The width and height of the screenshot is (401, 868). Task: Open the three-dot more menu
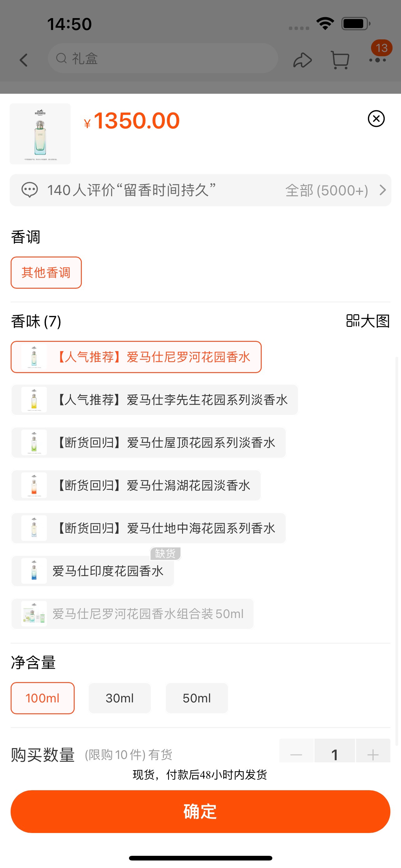point(378,60)
